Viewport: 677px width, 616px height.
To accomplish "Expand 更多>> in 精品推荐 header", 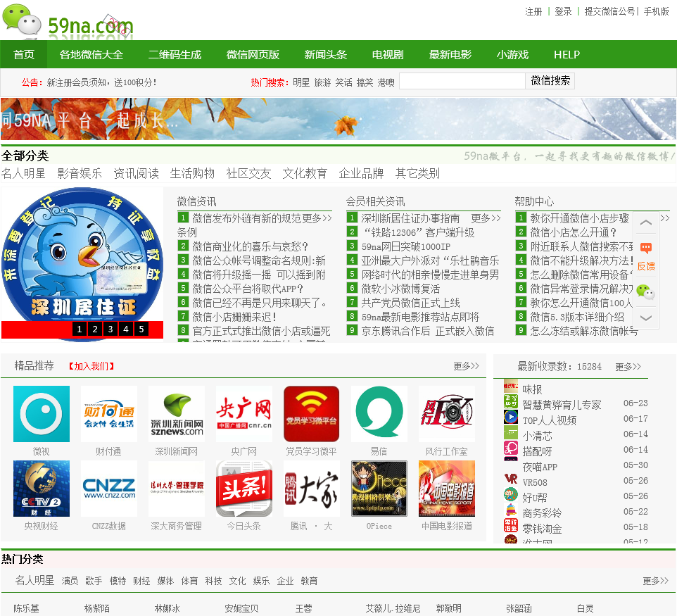I will pos(466,366).
